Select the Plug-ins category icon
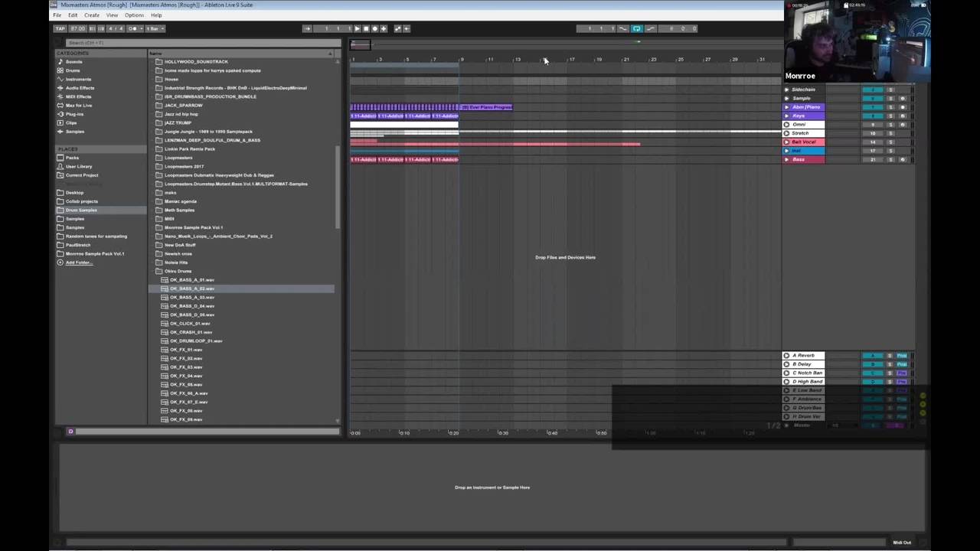The image size is (980, 551). 60,114
